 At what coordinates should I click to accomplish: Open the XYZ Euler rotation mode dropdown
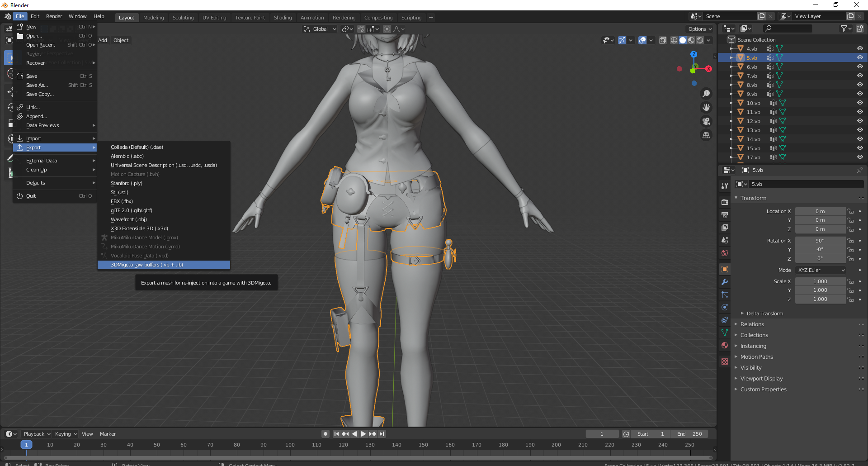[x=821, y=270]
